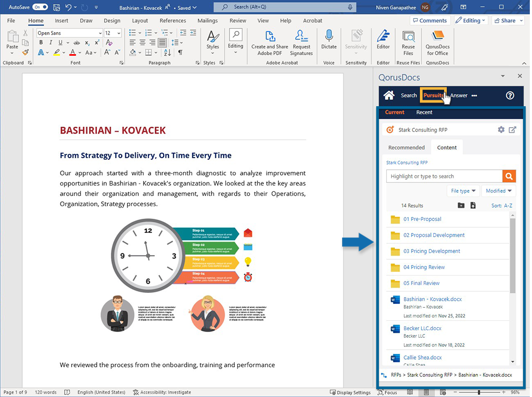The image size is (532, 397).
Task: Toggle Italic formatting
Action: pyautogui.click(x=51, y=43)
